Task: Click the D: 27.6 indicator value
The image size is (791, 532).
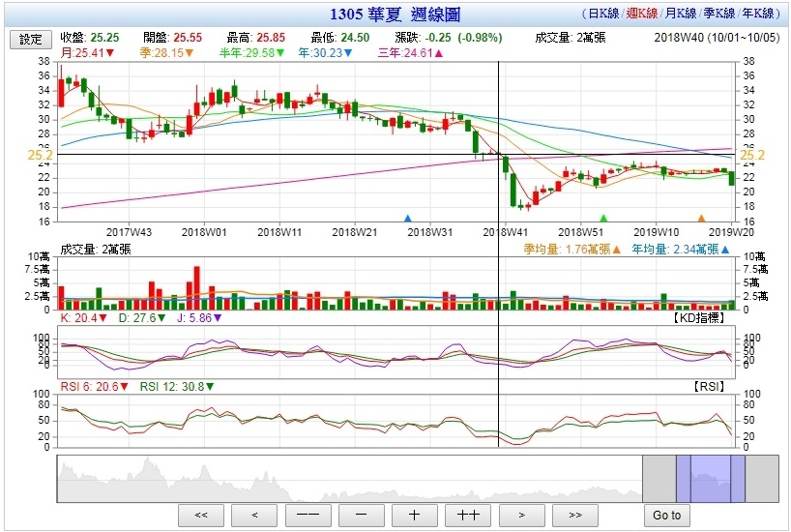Action: pyautogui.click(x=142, y=318)
